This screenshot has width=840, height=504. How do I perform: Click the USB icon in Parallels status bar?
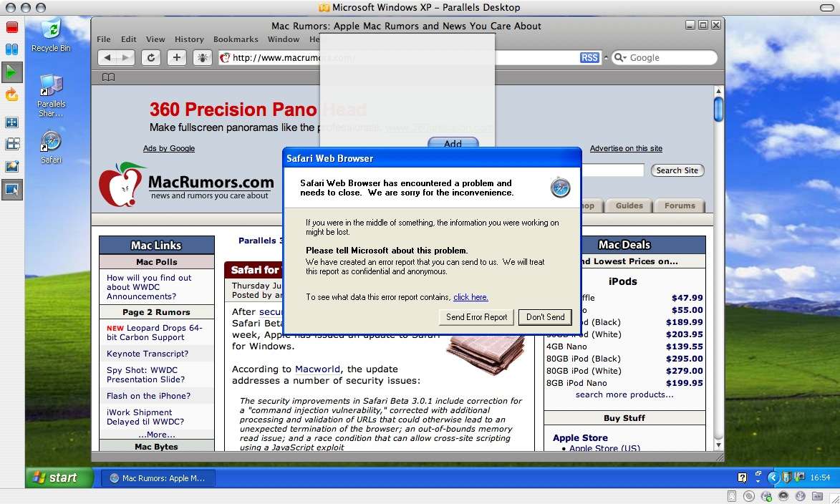pos(801,496)
